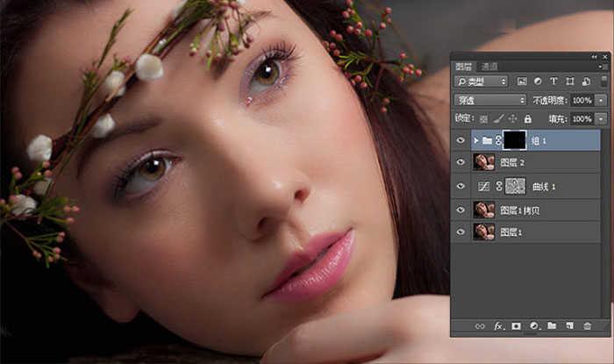Filter for type layers with the T icon

coord(553,81)
